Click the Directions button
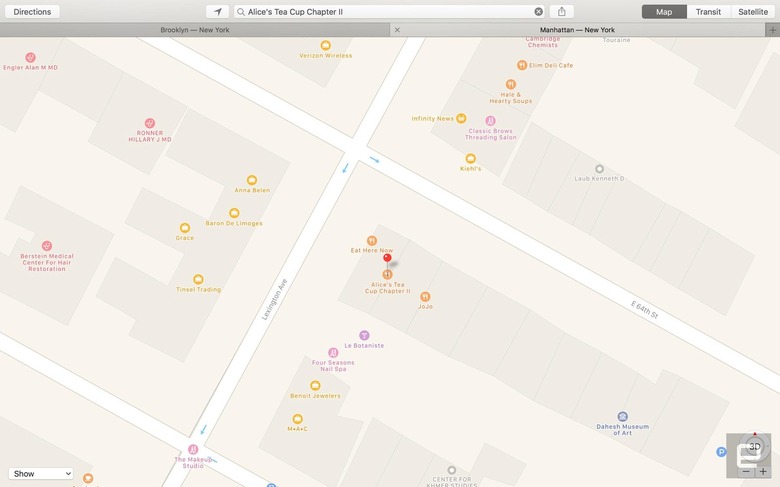This screenshot has width=780, height=487. pos(32,11)
